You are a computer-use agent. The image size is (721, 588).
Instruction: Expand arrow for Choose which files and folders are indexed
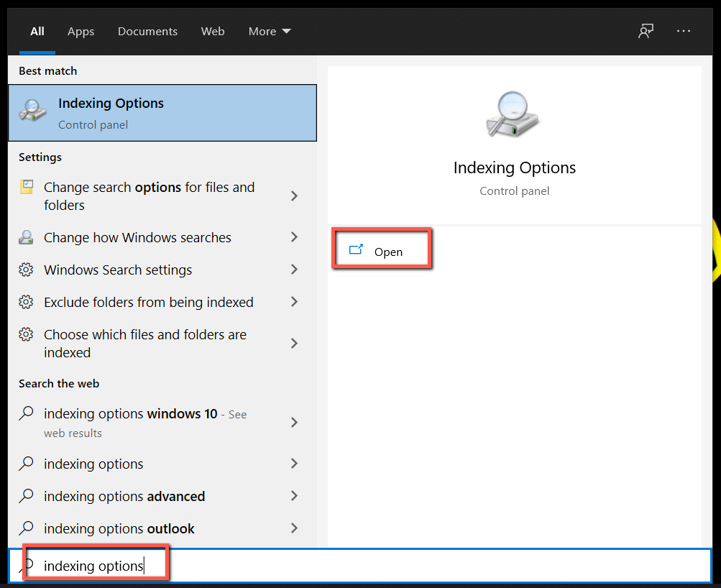click(x=294, y=344)
